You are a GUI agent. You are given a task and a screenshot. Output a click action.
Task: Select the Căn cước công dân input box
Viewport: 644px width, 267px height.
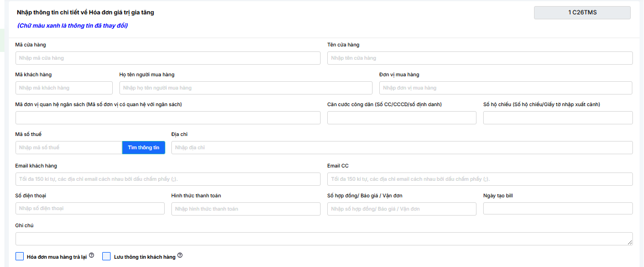(402, 118)
